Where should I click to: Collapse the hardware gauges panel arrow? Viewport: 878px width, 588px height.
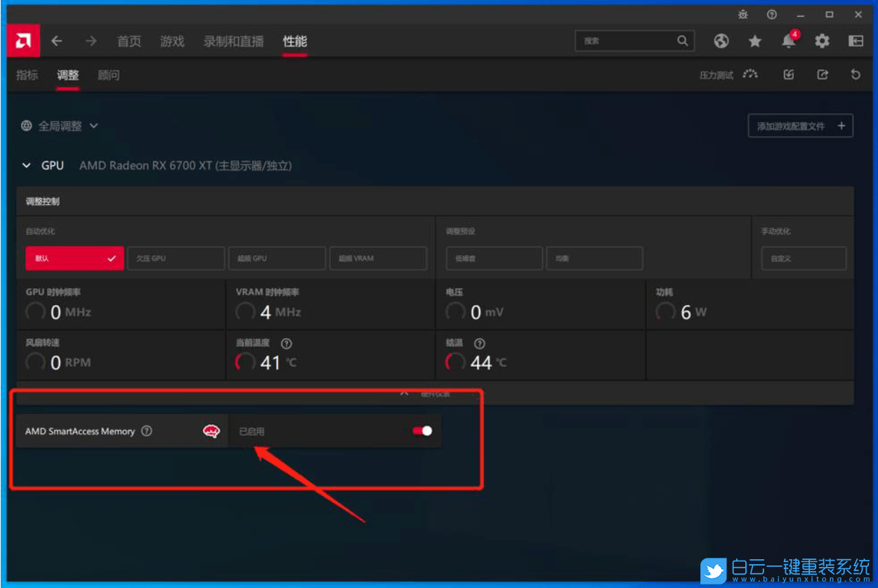point(405,393)
